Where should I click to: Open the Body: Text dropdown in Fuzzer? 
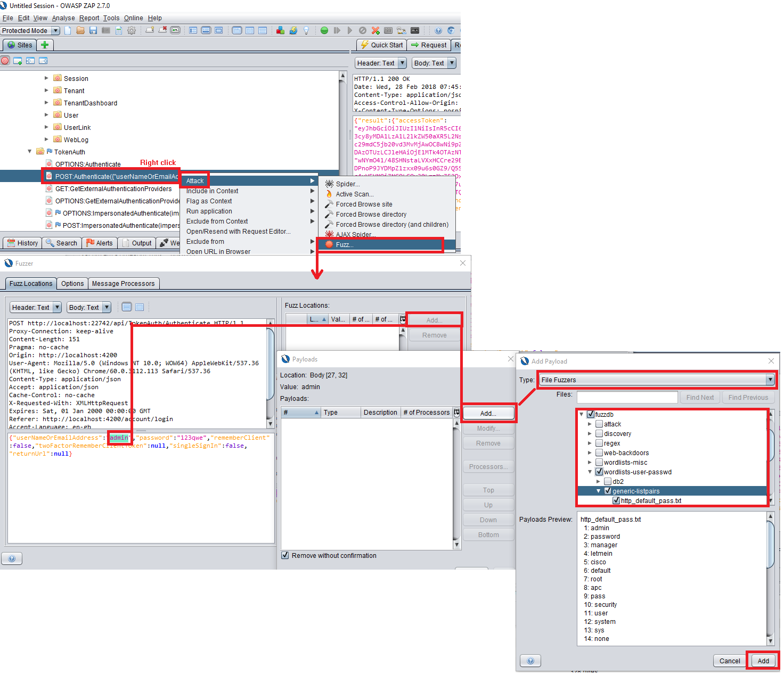[89, 308]
